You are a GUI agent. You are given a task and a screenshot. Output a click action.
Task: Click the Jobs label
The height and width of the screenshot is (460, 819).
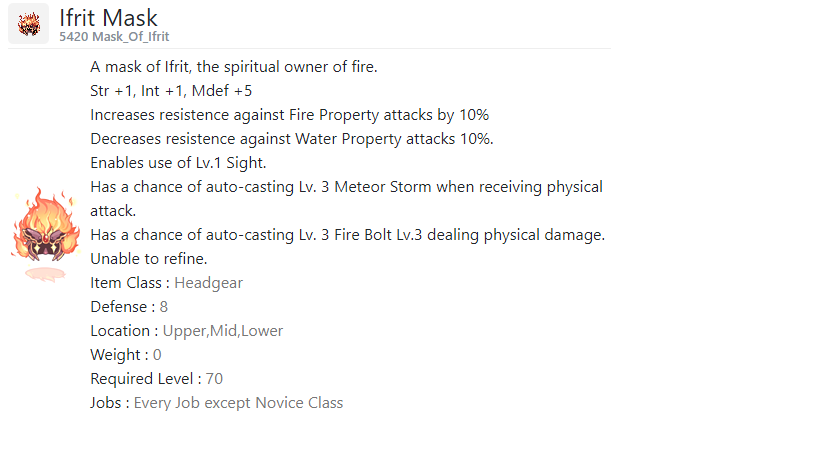109,403
